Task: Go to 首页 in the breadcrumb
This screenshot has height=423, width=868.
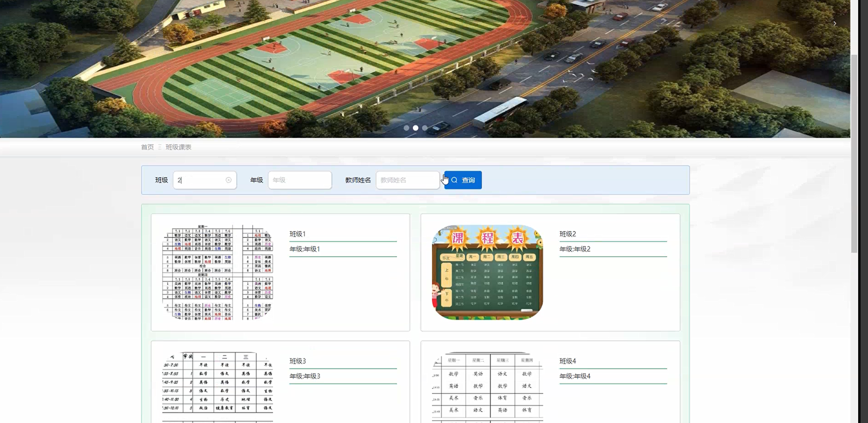Action: click(147, 147)
